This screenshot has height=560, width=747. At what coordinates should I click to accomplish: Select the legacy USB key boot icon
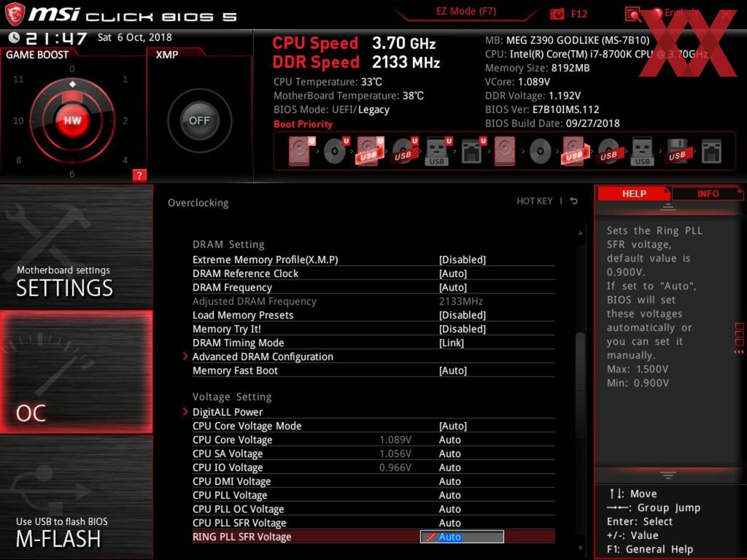click(643, 152)
